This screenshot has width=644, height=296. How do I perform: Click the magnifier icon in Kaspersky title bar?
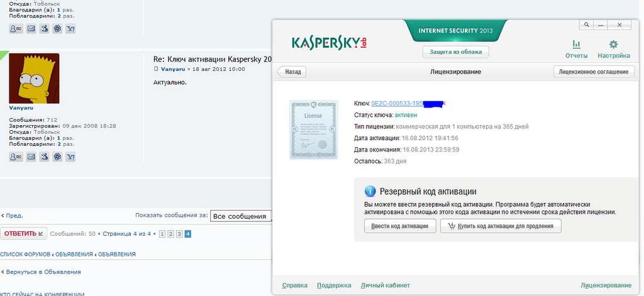tap(587, 25)
